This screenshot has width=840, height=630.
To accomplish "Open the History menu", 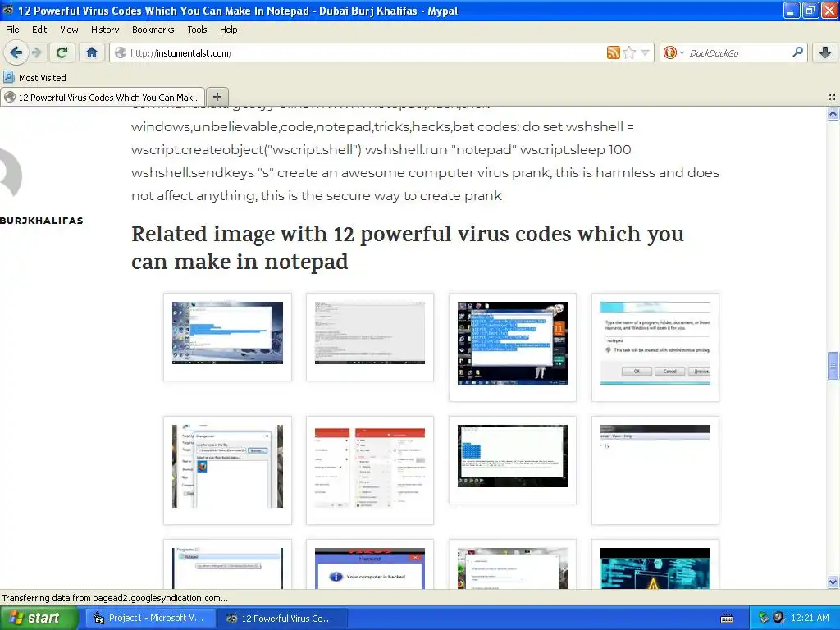I will 104,30.
